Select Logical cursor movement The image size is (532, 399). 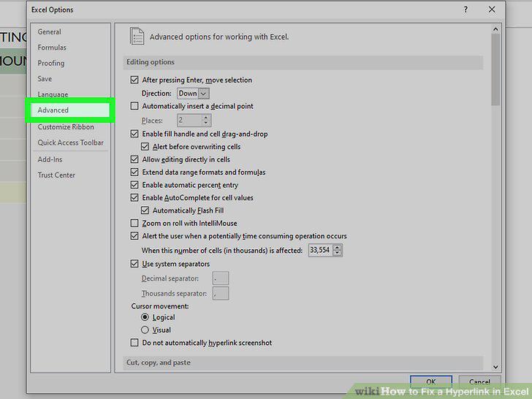145,317
